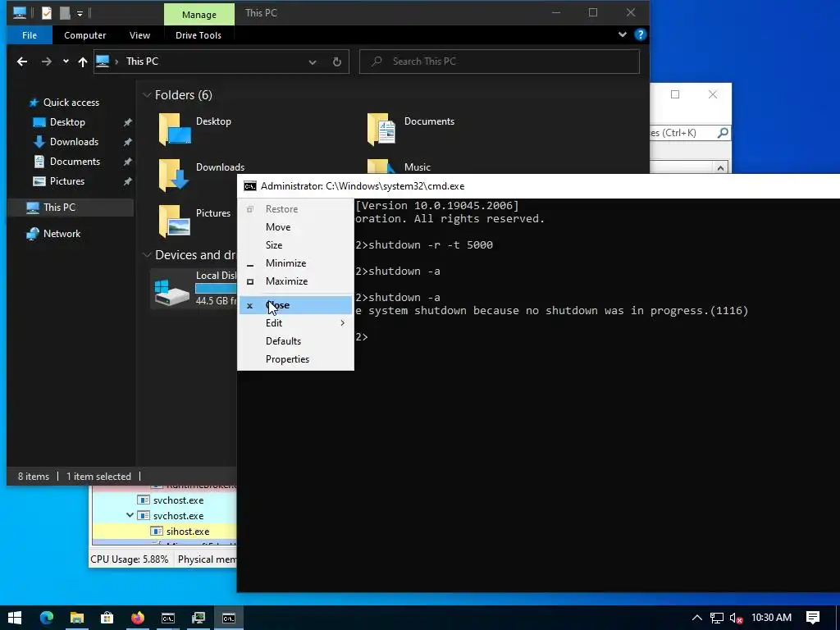Collapse the expanded svchost.exe process node
This screenshot has height=630, width=840.
click(x=130, y=515)
